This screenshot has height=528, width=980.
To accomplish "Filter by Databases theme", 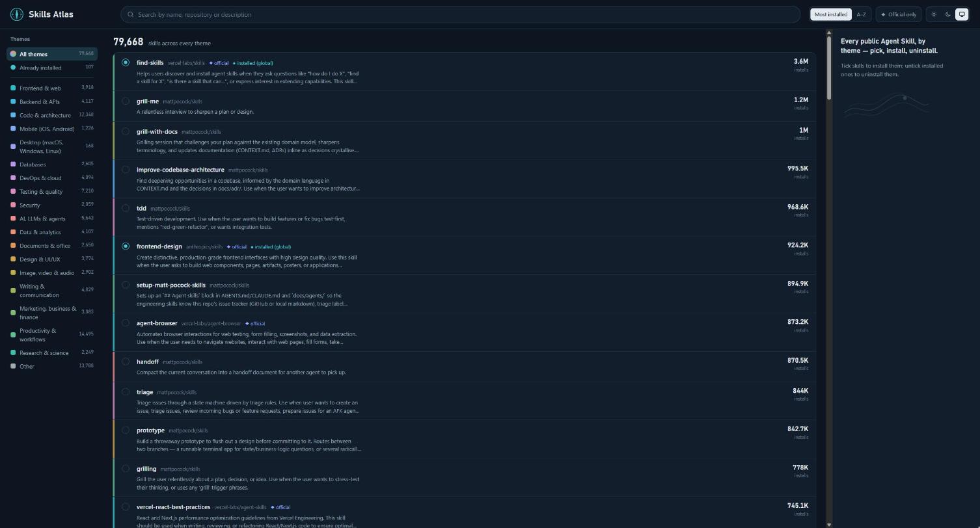I will tap(52, 165).
